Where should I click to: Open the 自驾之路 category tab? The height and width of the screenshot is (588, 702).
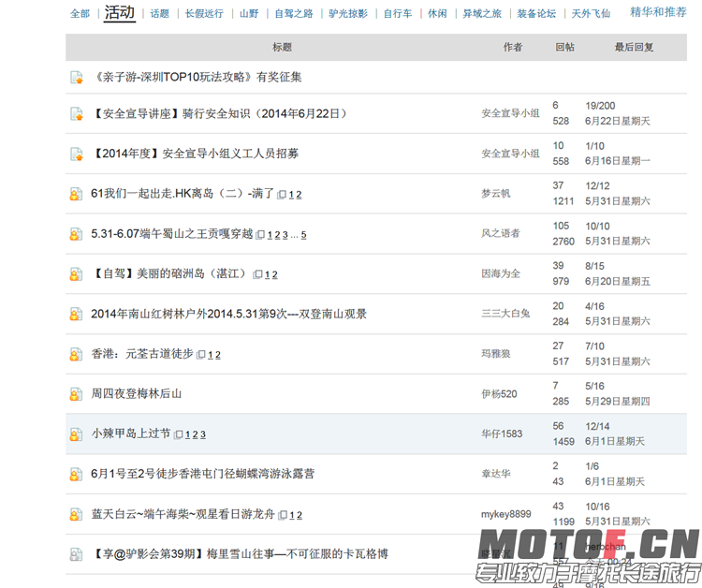(x=294, y=14)
